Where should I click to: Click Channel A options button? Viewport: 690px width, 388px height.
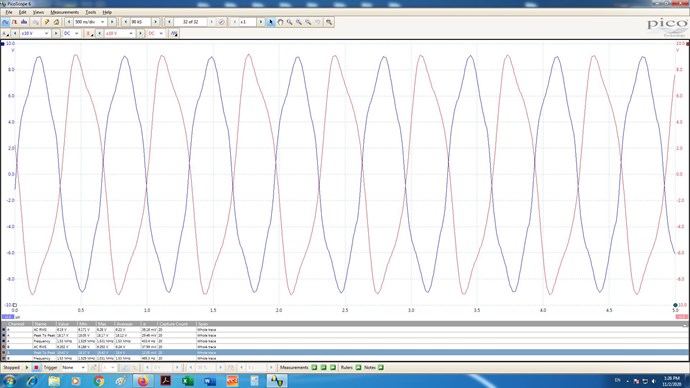[5, 33]
